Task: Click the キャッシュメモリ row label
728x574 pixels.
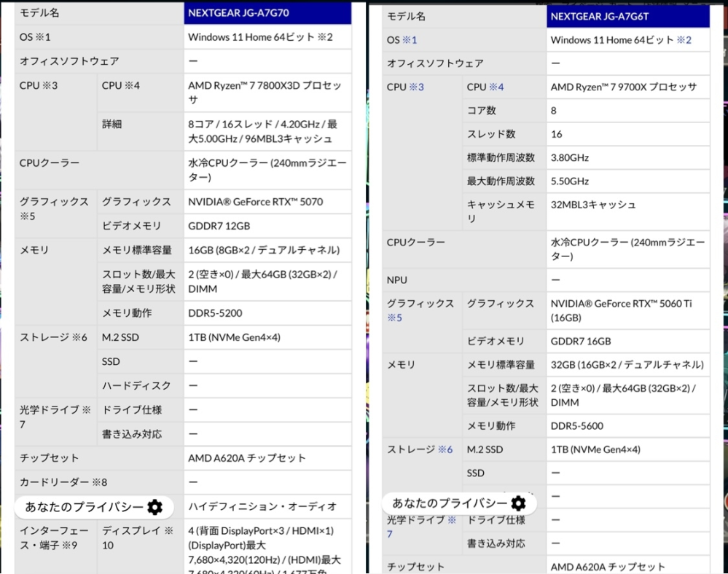Action: [x=501, y=211]
